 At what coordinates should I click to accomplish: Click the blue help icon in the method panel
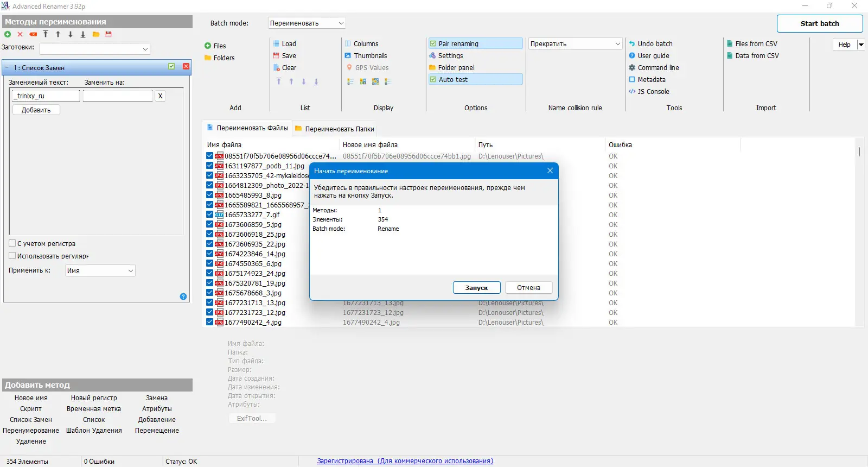[x=183, y=296]
